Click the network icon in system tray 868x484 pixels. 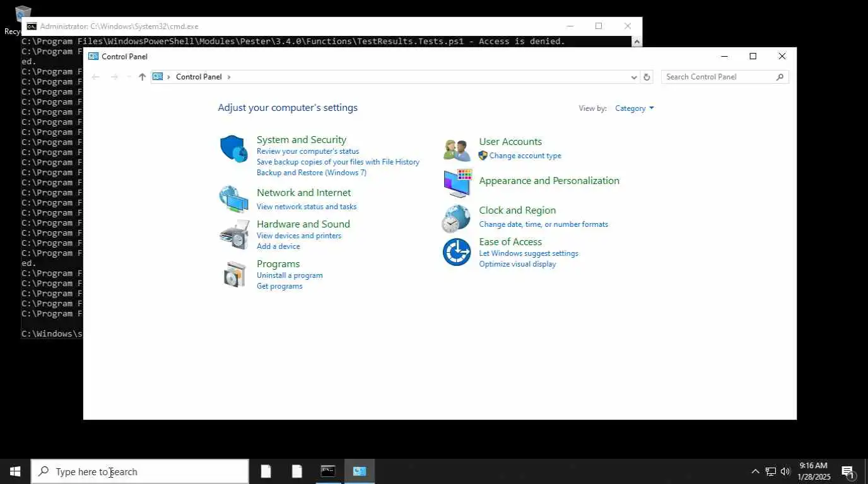[x=770, y=471]
